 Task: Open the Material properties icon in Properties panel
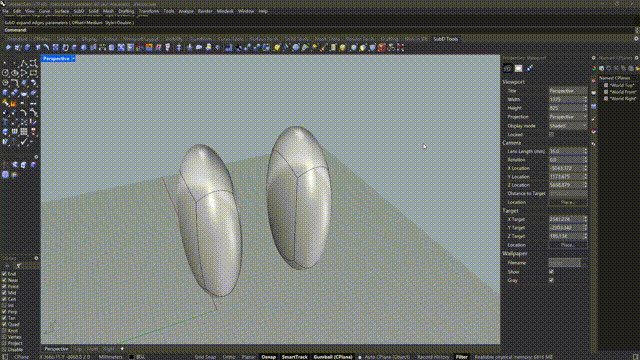(x=518, y=69)
